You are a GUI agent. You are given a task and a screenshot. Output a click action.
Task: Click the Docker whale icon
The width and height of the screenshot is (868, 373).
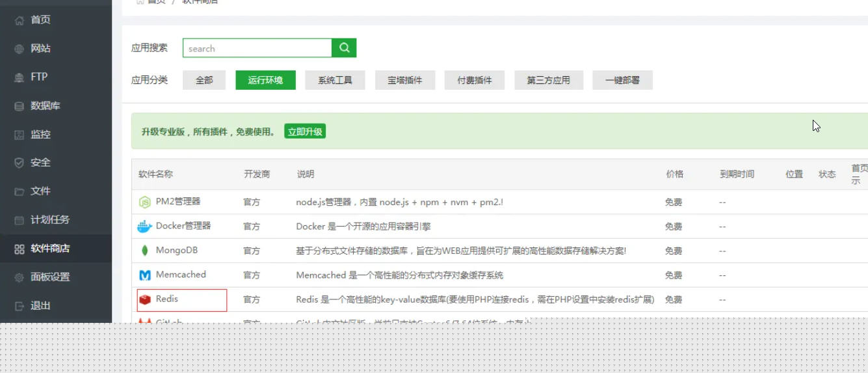tap(144, 227)
